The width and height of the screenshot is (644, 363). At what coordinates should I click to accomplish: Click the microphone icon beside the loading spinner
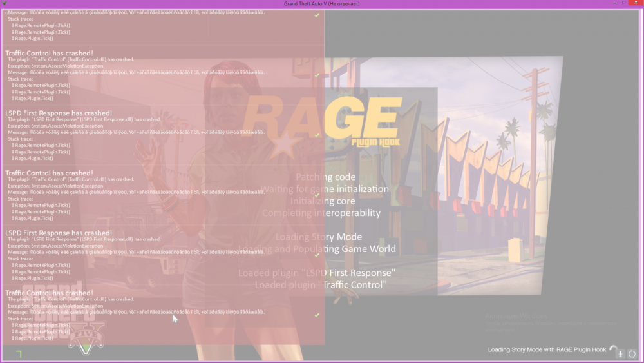coord(621,353)
